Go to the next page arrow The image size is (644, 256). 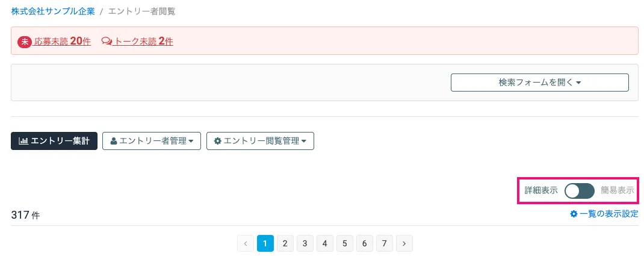tap(404, 243)
